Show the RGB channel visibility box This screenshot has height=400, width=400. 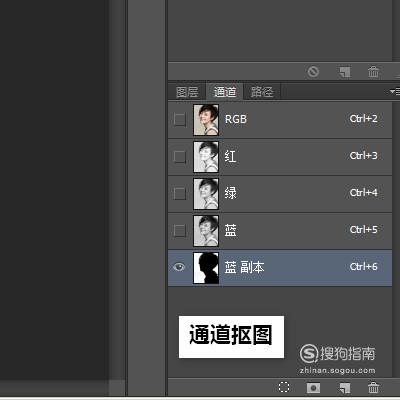pyautogui.click(x=180, y=119)
